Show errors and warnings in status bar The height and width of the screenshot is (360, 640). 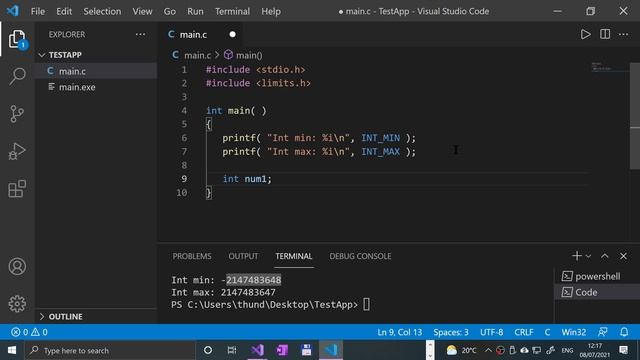tap(29, 332)
